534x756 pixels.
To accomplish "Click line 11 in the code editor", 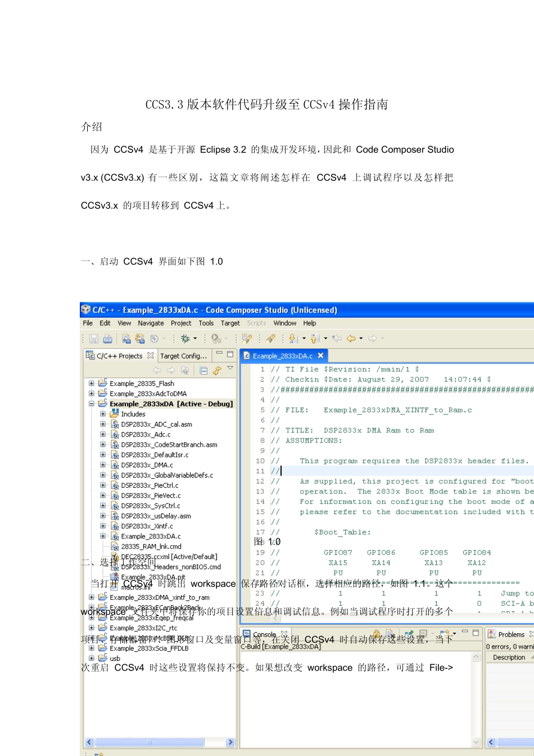I will point(402,471).
